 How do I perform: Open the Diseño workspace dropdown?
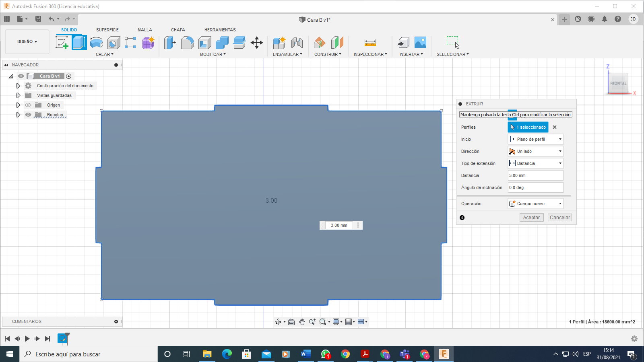(x=27, y=41)
